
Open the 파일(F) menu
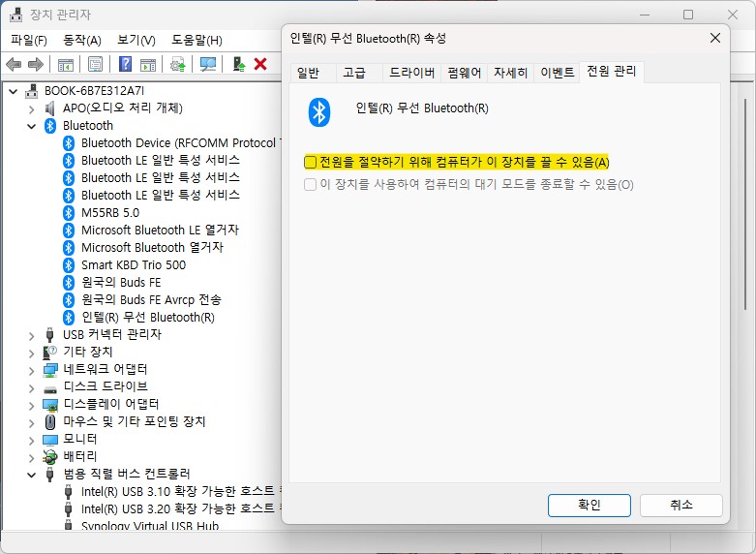point(29,40)
